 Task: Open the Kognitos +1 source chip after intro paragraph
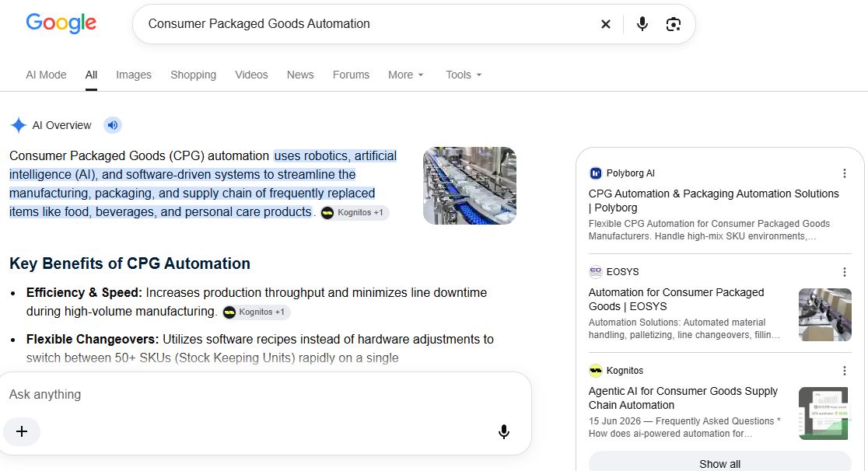[355, 212]
